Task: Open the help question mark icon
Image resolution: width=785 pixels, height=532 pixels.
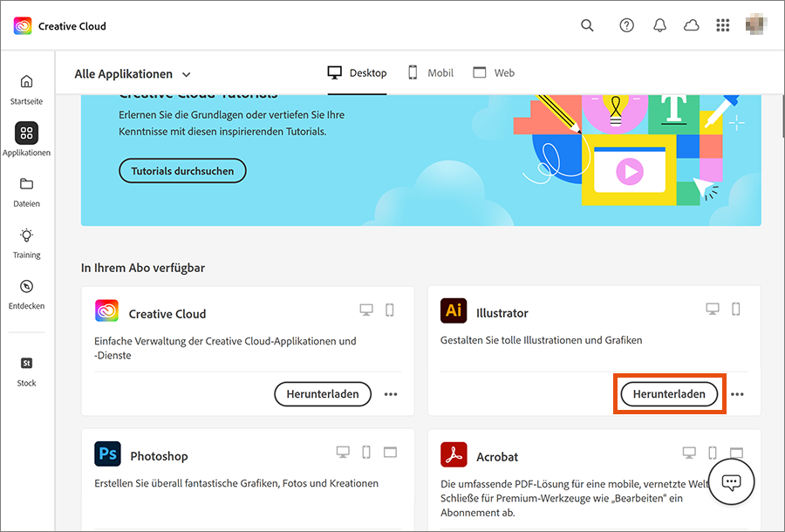Action: (x=626, y=25)
